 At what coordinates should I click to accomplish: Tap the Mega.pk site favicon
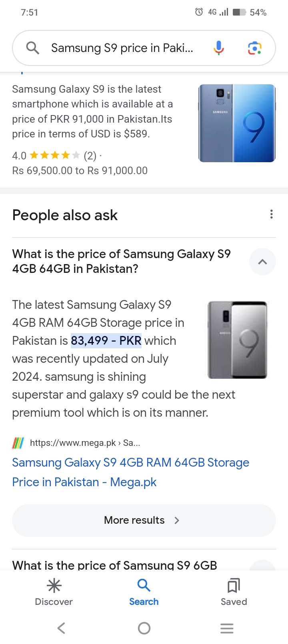(18, 443)
